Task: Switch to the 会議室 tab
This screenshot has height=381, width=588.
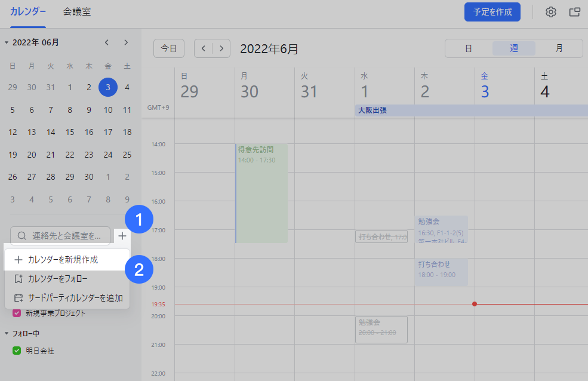Action: (76, 12)
